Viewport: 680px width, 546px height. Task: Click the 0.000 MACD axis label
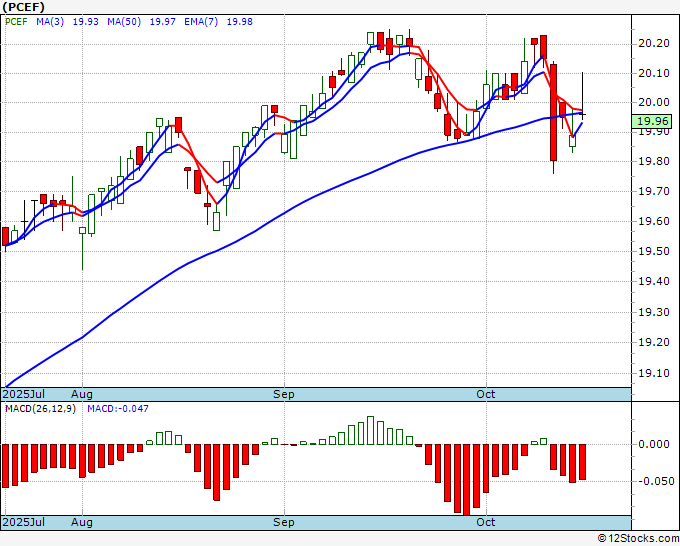[x=654, y=444]
